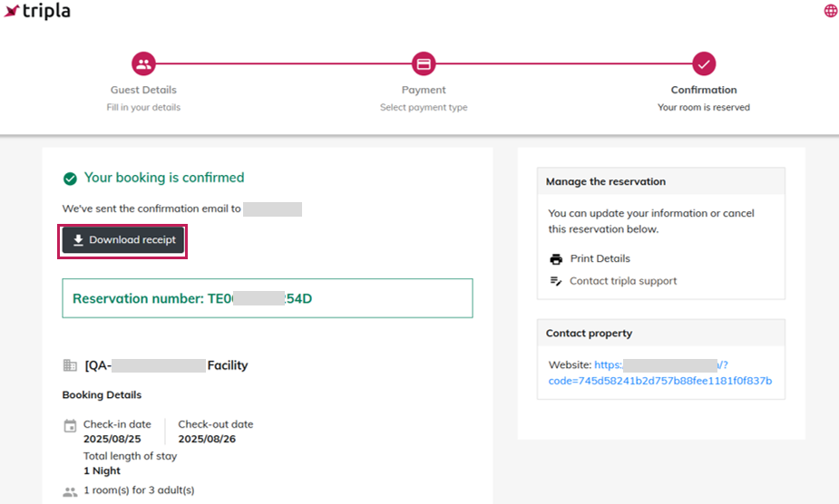
Task: Select Contact tripla support link
Action: point(622,281)
